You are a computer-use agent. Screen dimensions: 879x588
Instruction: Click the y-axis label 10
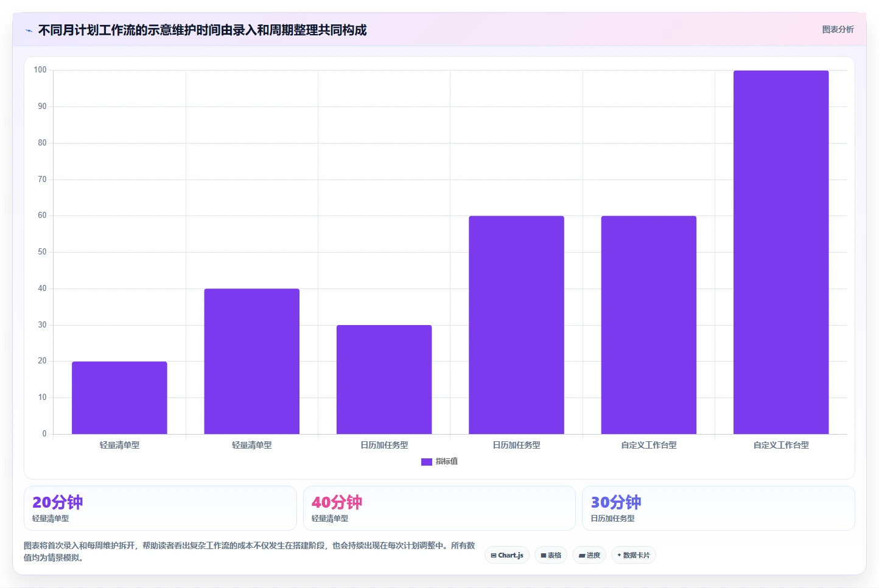point(42,397)
